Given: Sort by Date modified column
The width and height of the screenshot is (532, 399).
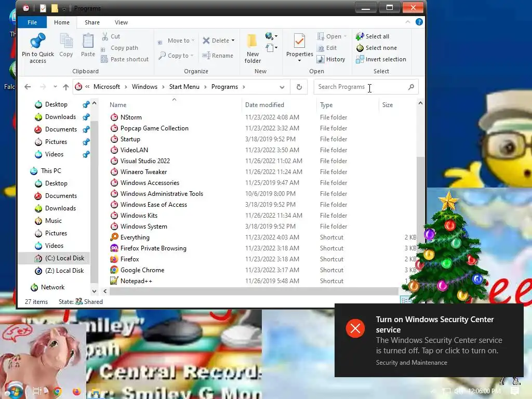Looking at the screenshot, I should tap(264, 105).
